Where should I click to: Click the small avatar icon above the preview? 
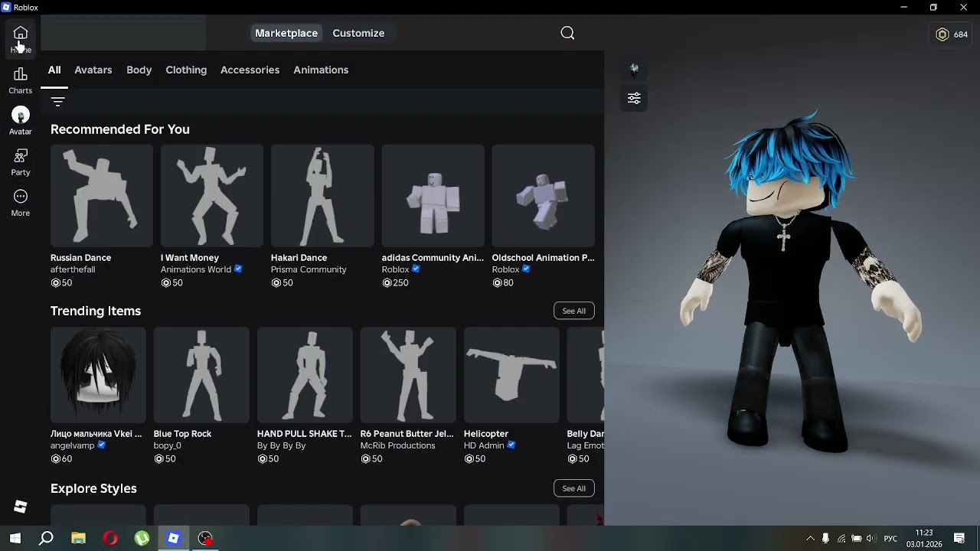(634, 70)
